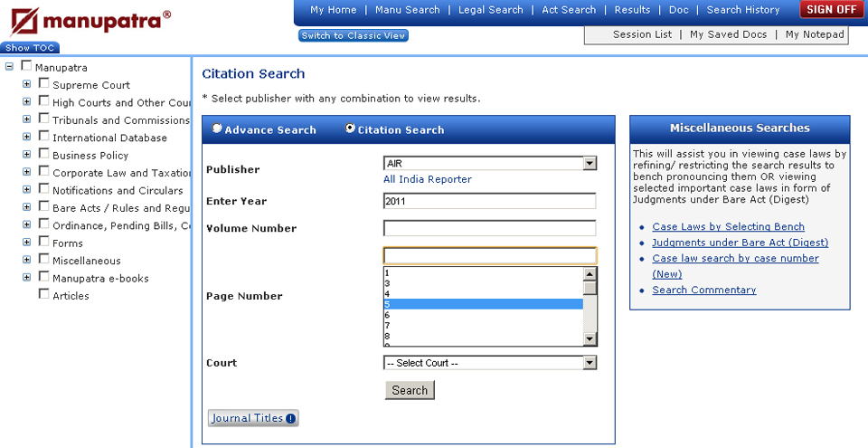
Task: Select the Advance Search radio button
Action: click(x=217, y=129)
